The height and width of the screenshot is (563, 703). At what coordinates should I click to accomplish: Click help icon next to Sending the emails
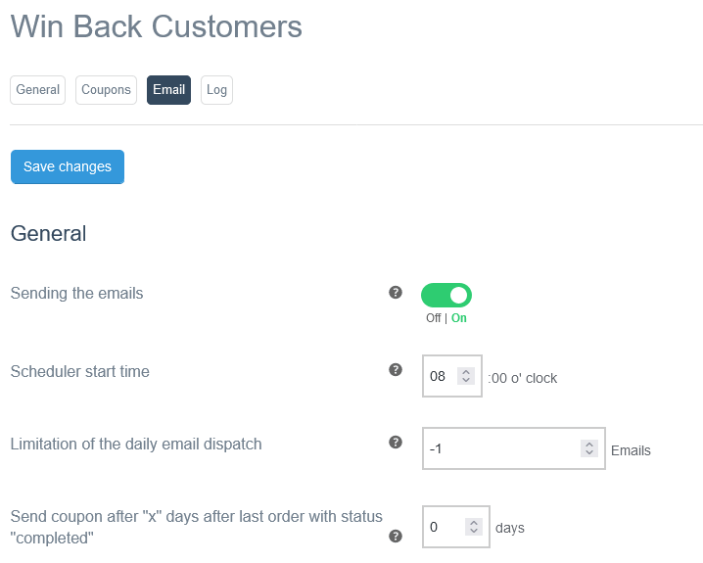tap(395, 293)
